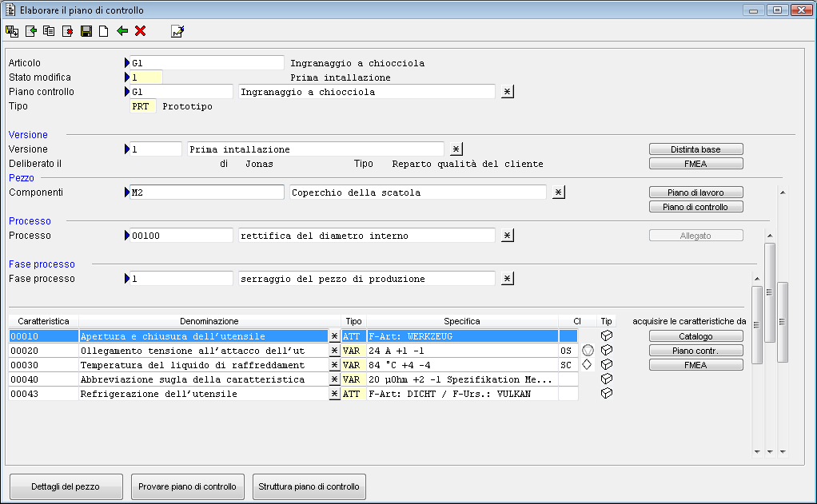Open Dettagli del pezzo
Screen dimensions: 817x504
point(66,486)
